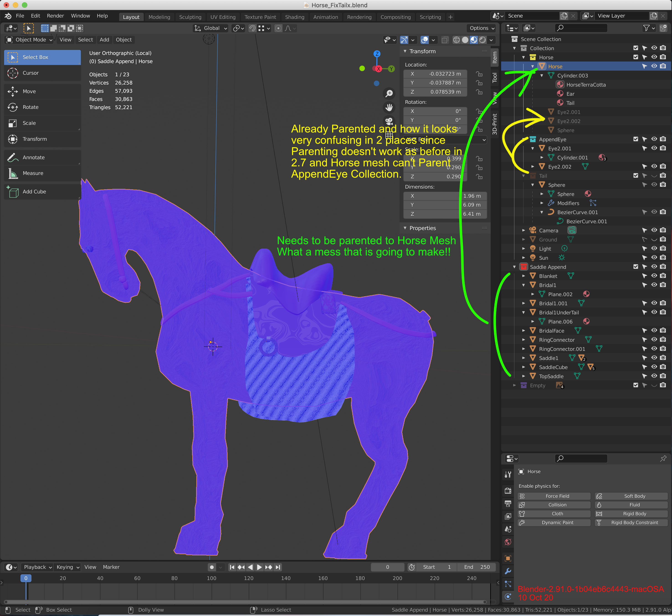Open the Physics properties tab icon

pyautogui.click(x=508, y=596)
